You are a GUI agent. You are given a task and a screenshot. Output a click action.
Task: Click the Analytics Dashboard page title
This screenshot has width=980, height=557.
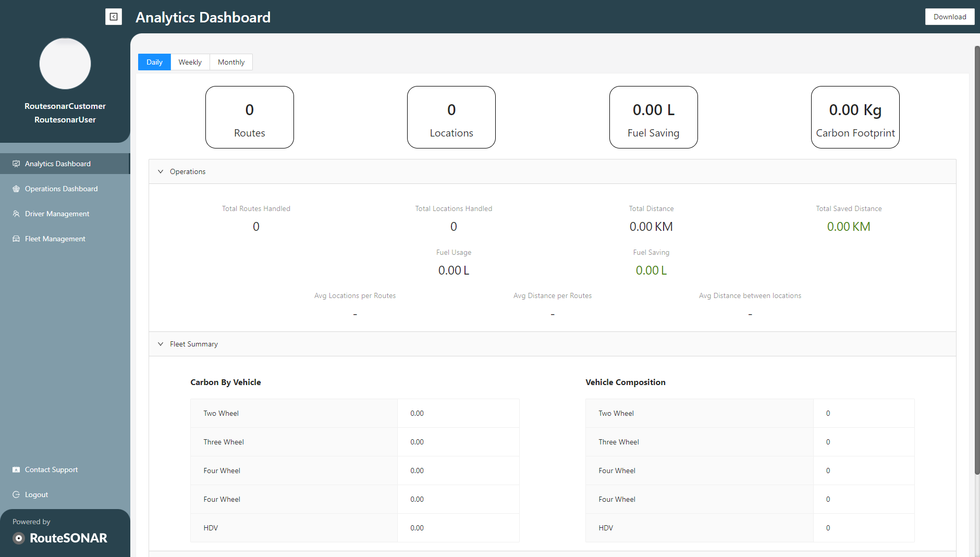tap(203, 17)
